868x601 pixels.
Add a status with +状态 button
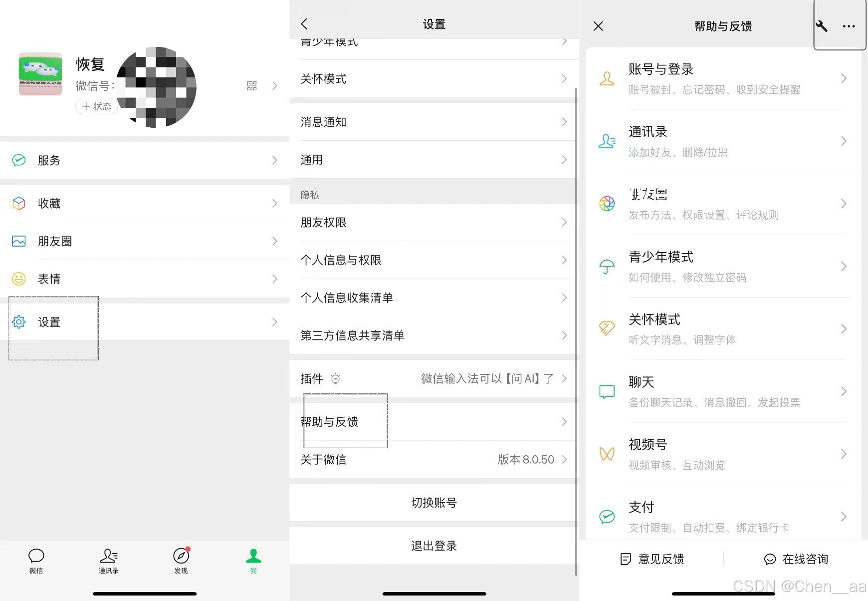pyautogui.click(x=96, y=106)
